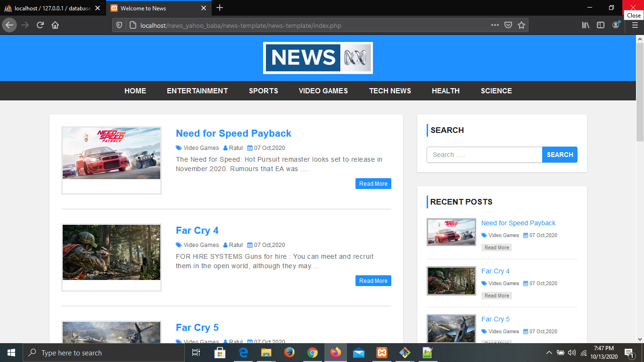Image resolution: width=644 pixels, height=362 pixels.
Task: Toggle the browser sidebar icon
Action: tap(601, 25)
